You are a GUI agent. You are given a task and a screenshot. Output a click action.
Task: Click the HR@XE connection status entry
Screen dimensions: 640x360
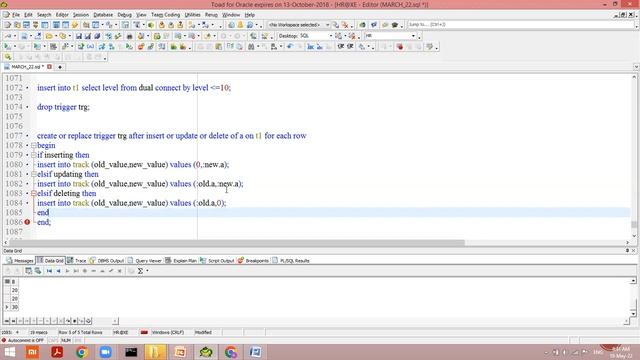(x=120, y=333)
